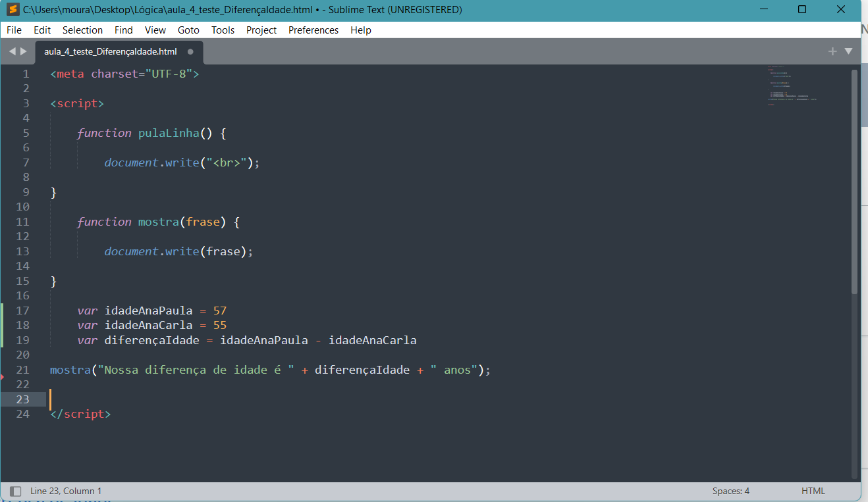868x502 pixels.
Task: Open the Help menu
Action: point(361,30)
